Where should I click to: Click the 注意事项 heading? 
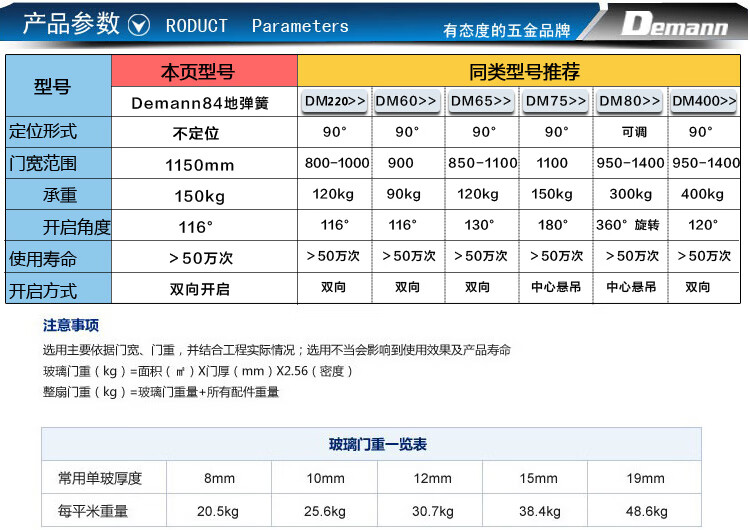click(x=71, y=325)
